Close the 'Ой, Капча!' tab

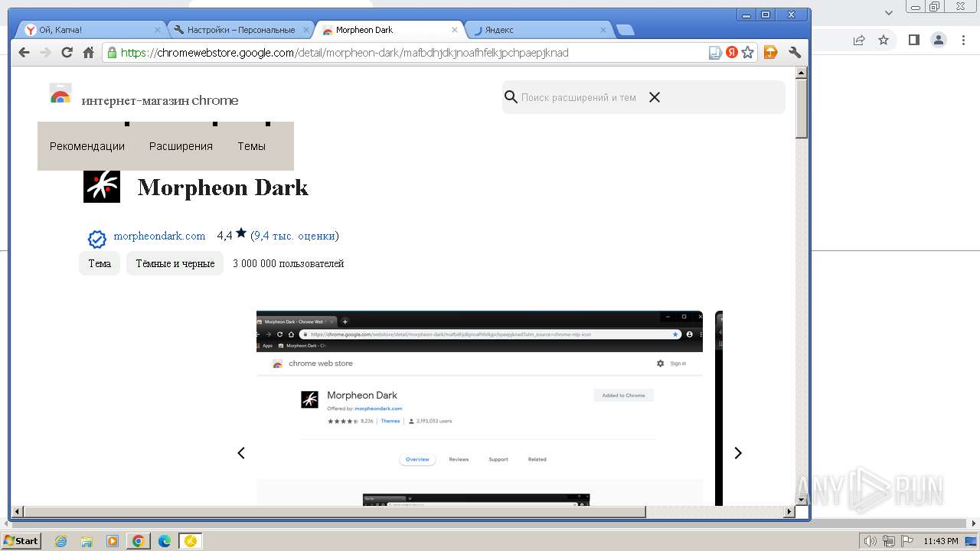158,30
